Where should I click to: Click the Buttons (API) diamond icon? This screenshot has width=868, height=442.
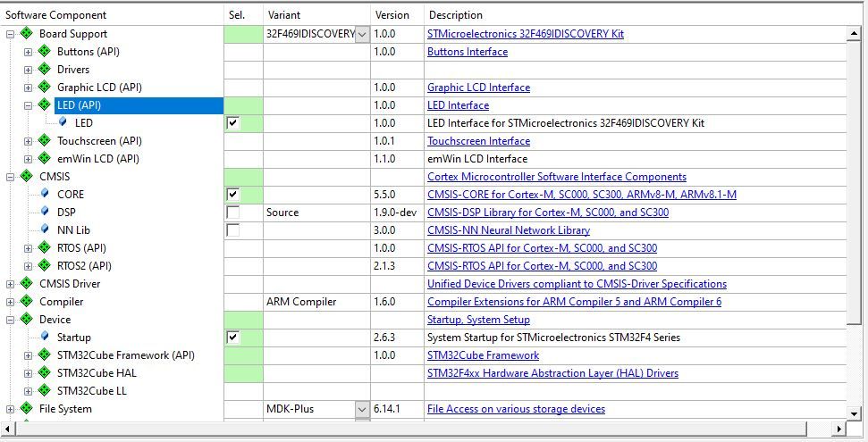[x=45, y=52]
